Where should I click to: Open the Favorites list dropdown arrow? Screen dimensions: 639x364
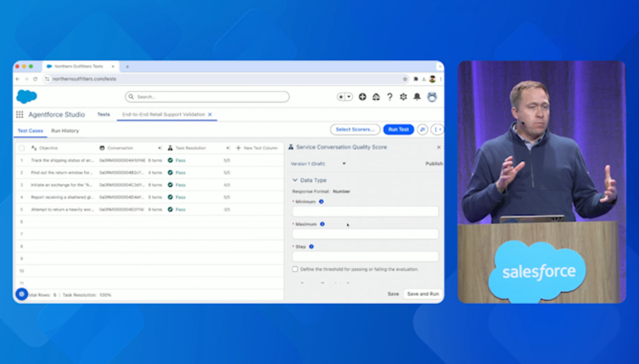click(349, 97)
